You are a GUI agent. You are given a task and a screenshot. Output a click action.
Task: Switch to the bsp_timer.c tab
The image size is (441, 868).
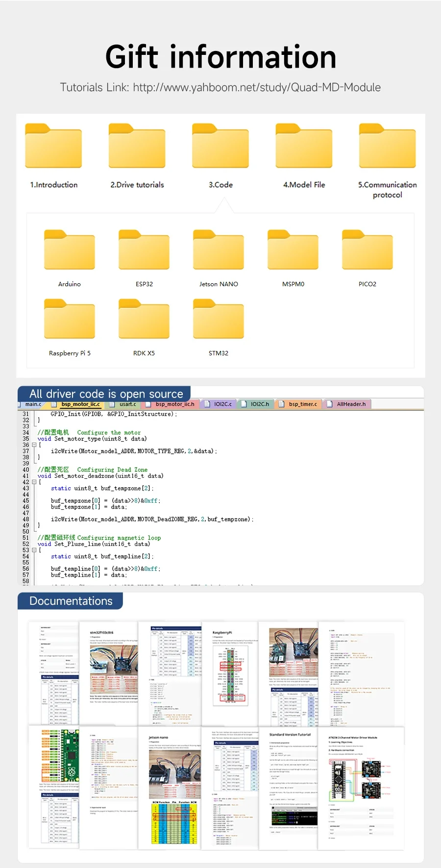tap(298, 404)
